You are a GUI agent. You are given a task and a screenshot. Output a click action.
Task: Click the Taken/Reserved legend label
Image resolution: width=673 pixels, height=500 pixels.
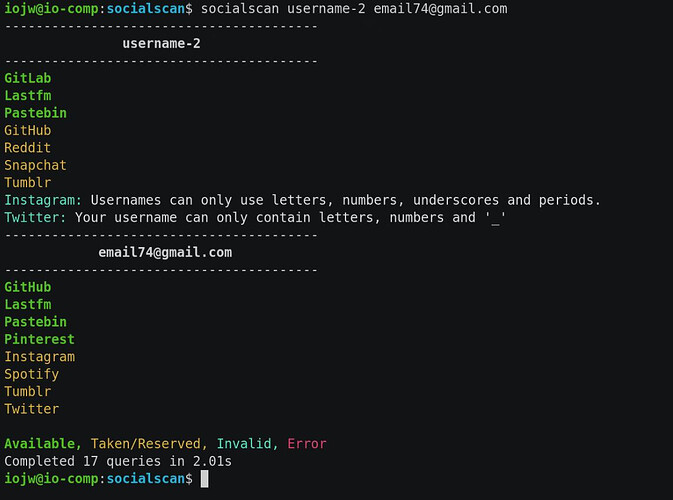pyautogui.click(x=148, y=444)
